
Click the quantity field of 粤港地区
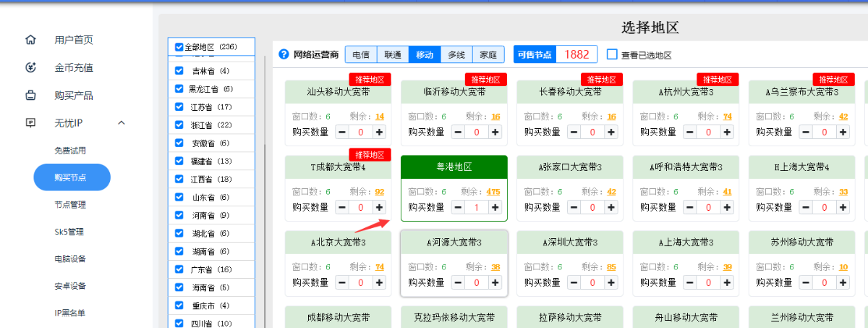point(477,207)
